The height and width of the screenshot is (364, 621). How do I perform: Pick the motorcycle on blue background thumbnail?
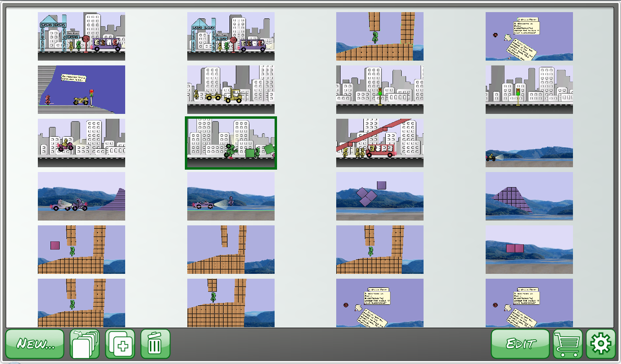tap(82, 90)
